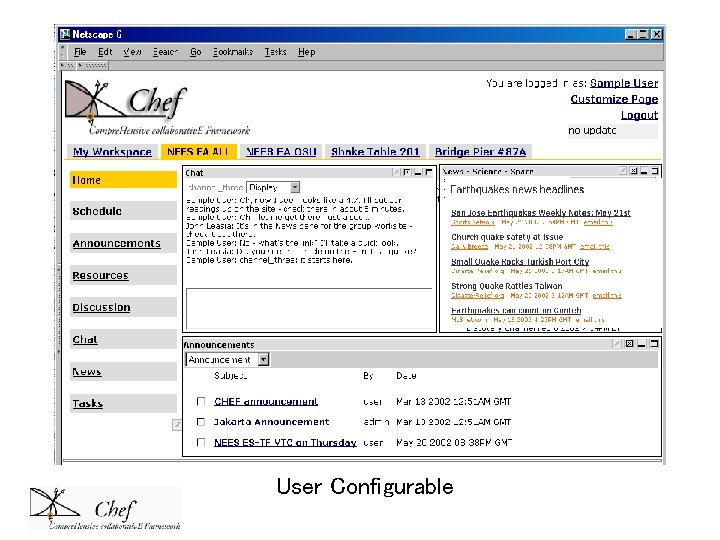The image size is (720, 540).
Task: Check the box for Jakarta Announcement
Action: click(x=201, y=422)
